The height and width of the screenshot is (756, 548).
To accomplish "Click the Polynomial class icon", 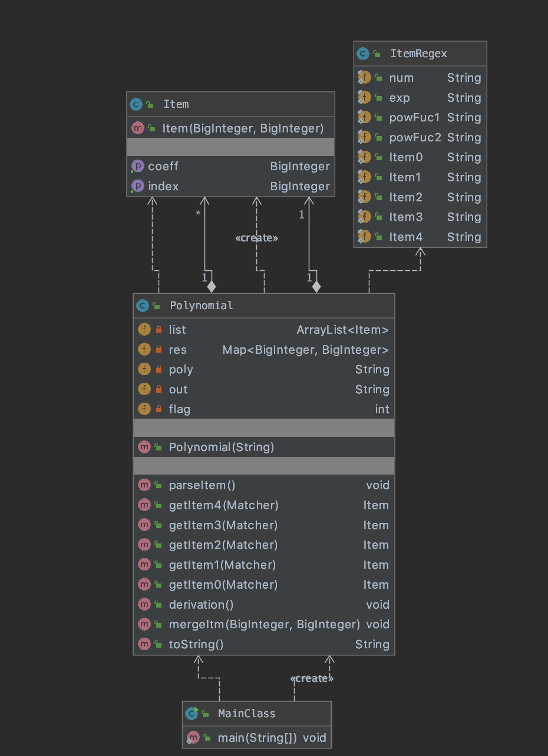I will [x=143, y=306].
